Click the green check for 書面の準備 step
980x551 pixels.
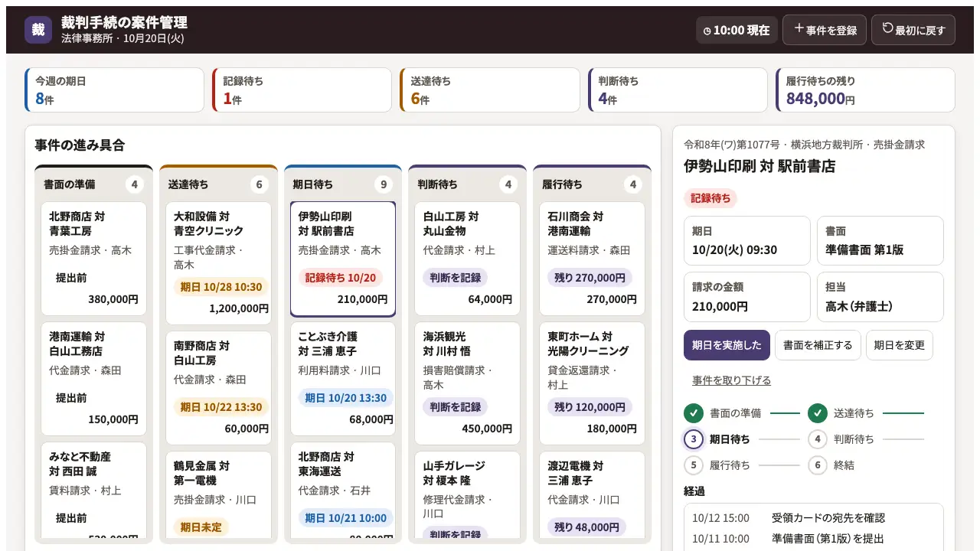click(694, 413)
